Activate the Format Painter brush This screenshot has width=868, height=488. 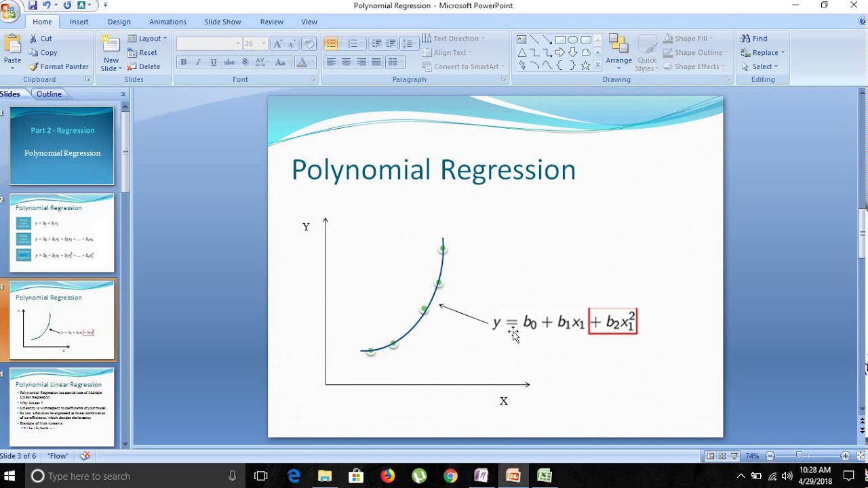[33, 66]
